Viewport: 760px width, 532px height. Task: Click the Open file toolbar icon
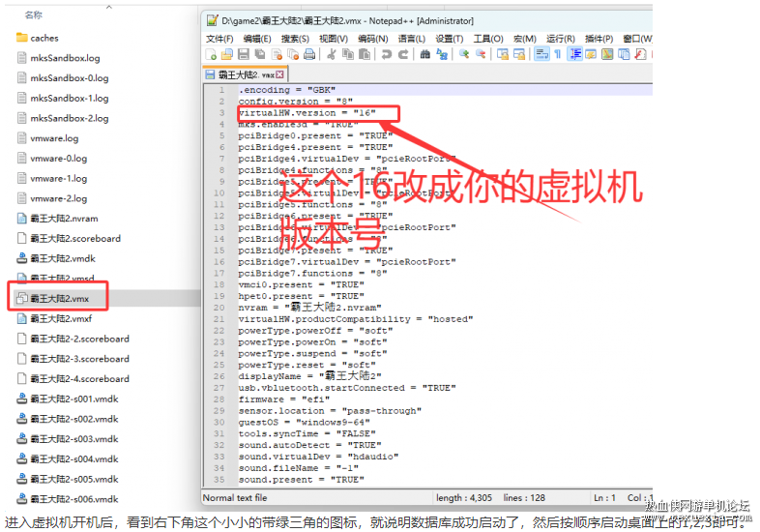(227, 54)
